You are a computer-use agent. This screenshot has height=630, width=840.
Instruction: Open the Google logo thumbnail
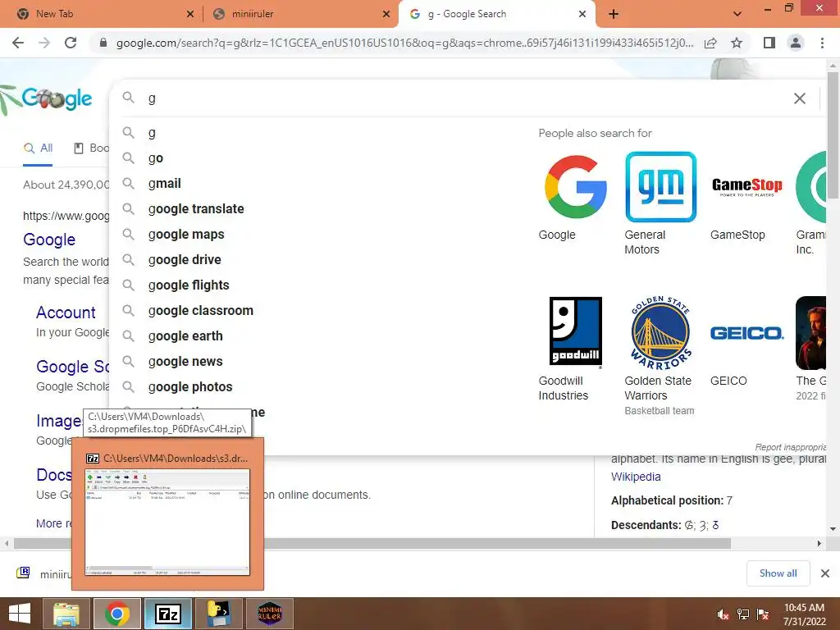(x=575, y=187)
